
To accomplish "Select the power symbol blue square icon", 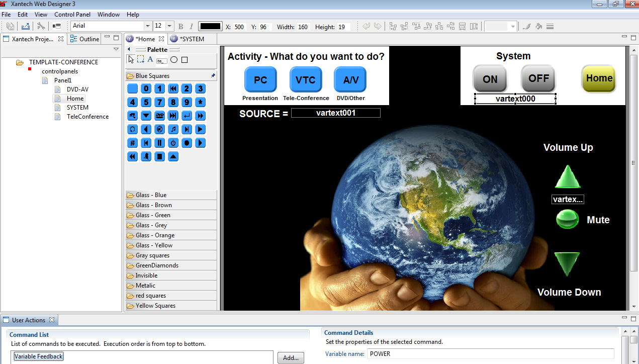I will pos(173,143).
